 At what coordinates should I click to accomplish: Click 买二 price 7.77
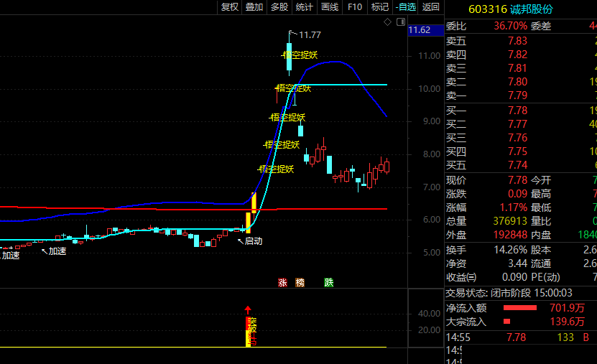pos(517,124)
